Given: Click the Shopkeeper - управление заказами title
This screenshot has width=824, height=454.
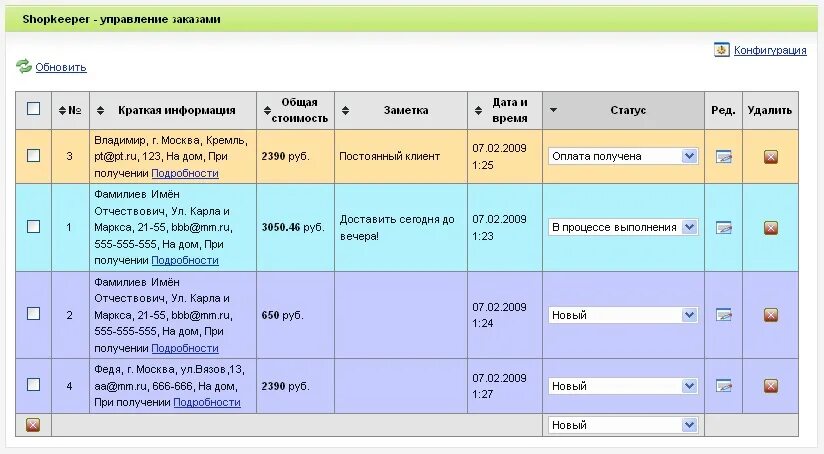Looking at the screenshot, I should point(121,19).
